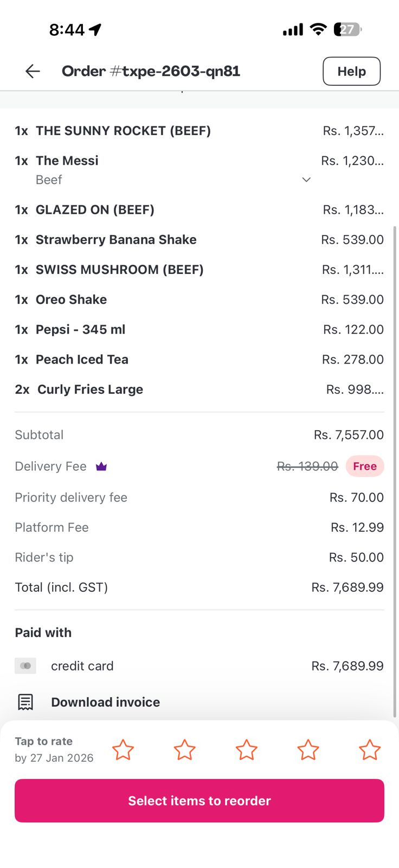This screenshot has width=399, height=868.
Task: Tap the Free delivery badge
Action: [x=365, y=467]
